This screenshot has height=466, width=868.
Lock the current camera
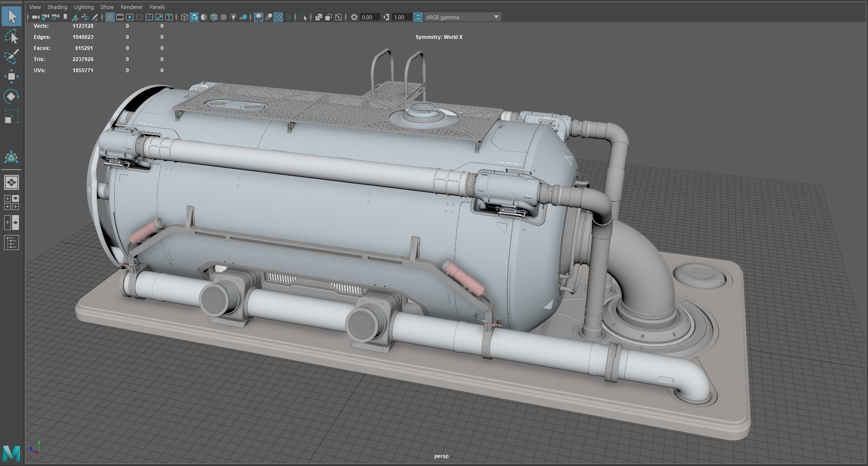coord(46,17)
